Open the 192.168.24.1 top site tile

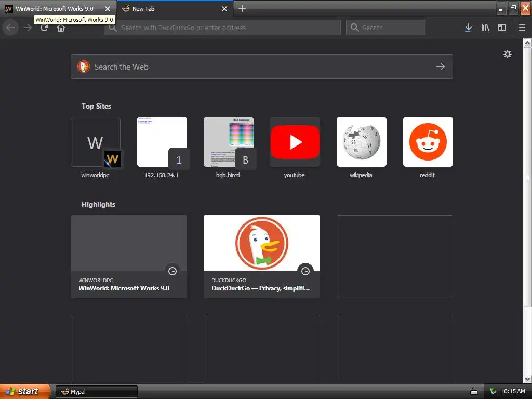coord(162,142)
